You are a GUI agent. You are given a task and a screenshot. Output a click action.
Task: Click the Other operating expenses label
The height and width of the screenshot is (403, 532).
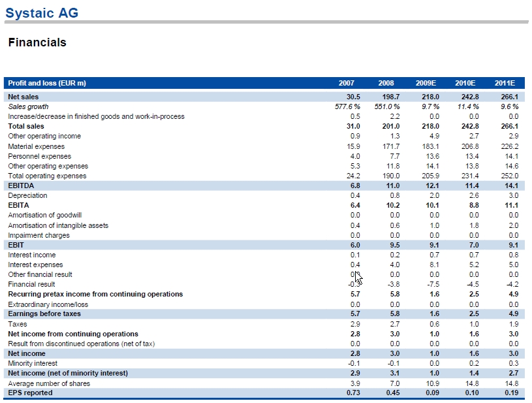coord(48,166)
